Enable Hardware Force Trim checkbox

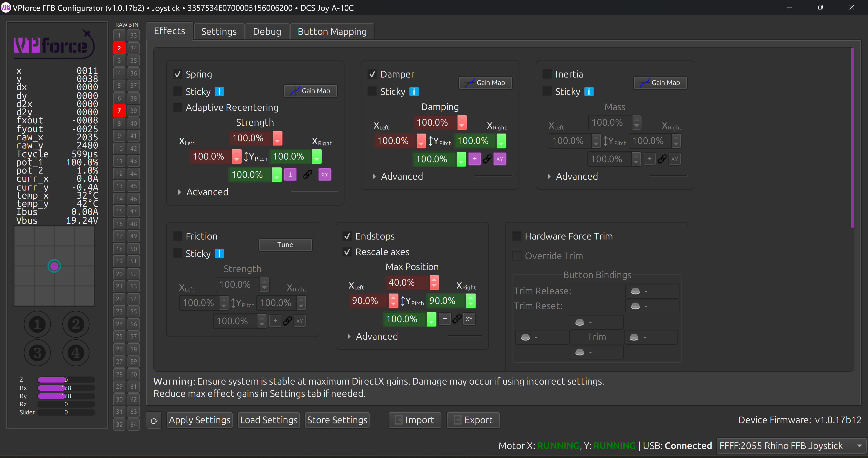click(517, 236)
